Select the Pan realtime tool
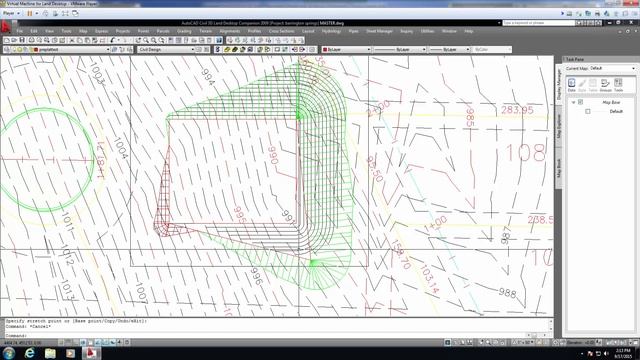The width and height of the screenshot is (640, 360). click(x=138, y=40)
